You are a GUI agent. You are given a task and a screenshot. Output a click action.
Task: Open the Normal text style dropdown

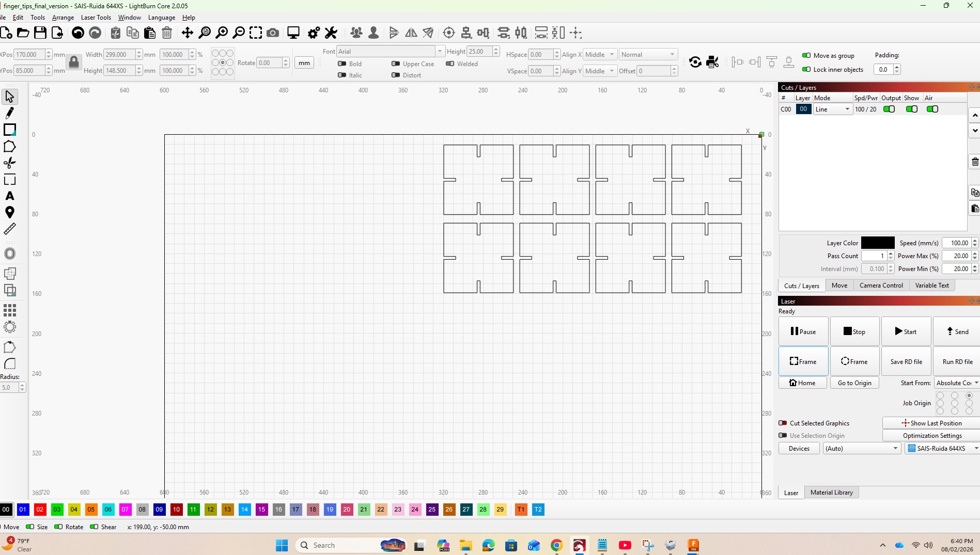pos(648,54)
